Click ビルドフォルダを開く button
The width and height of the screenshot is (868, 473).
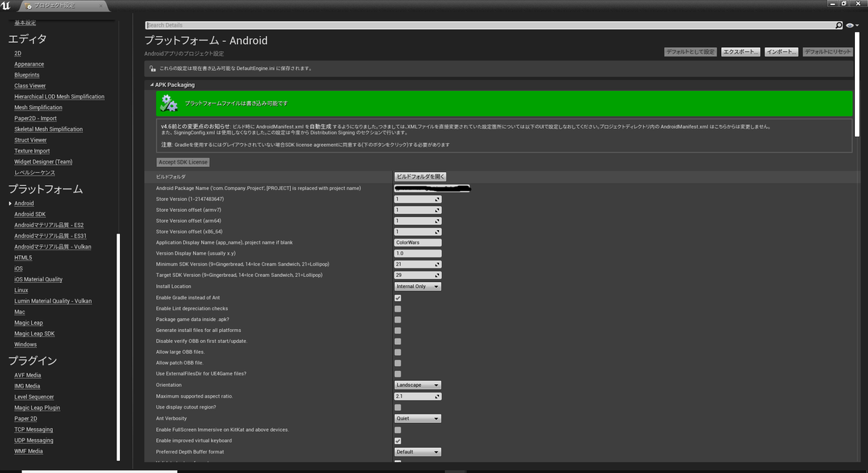[x=420, y=176]
